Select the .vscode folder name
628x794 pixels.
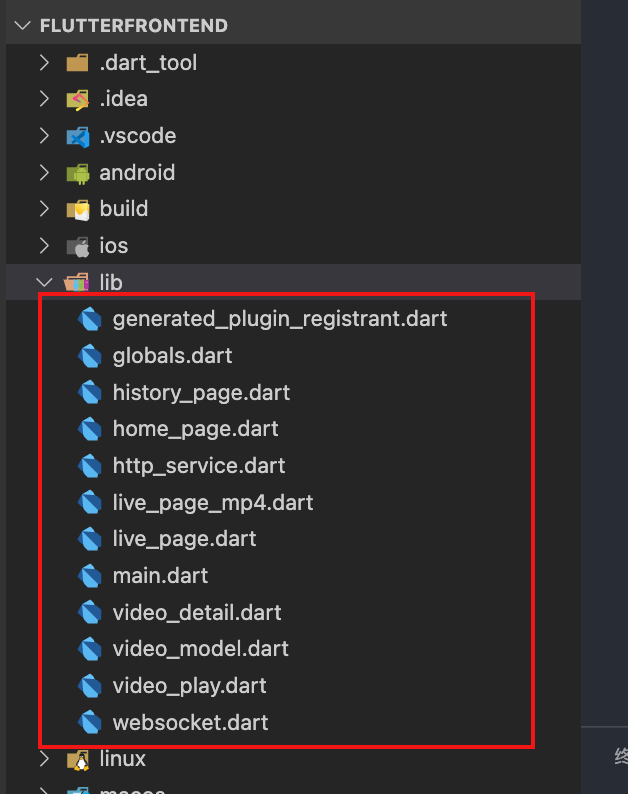click(138, 136)
